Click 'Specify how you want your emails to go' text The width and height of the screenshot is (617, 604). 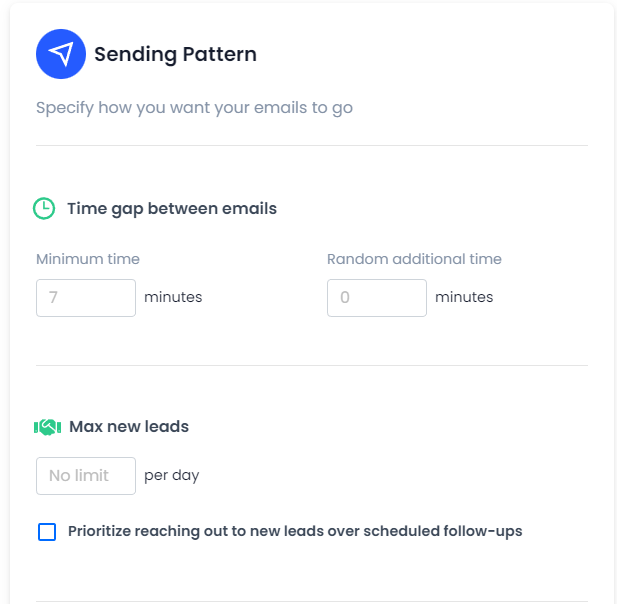194,107
